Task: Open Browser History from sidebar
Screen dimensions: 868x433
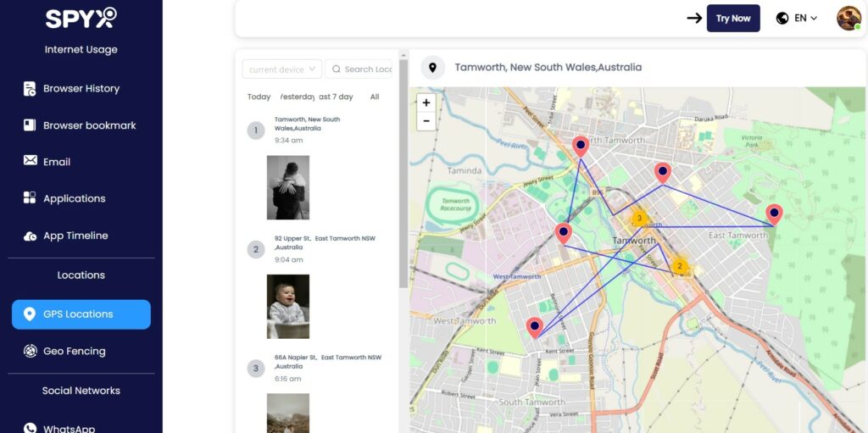Action: point(81,89)
